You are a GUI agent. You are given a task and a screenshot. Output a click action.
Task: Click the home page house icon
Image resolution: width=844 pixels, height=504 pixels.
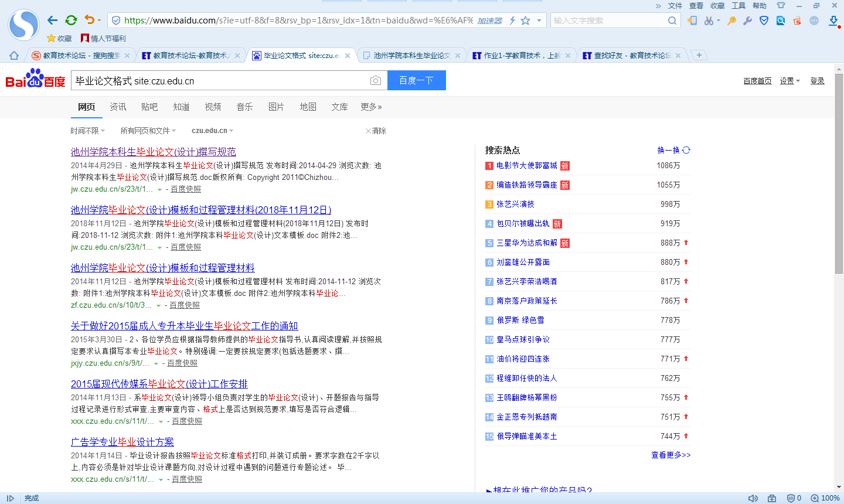coord(14,56)
